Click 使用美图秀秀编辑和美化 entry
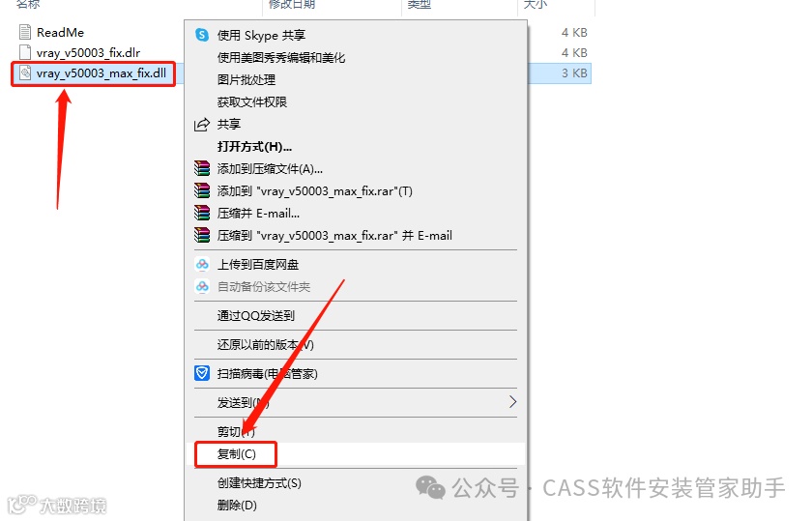Screen dimensions: 812x521 tap(280, 57)
